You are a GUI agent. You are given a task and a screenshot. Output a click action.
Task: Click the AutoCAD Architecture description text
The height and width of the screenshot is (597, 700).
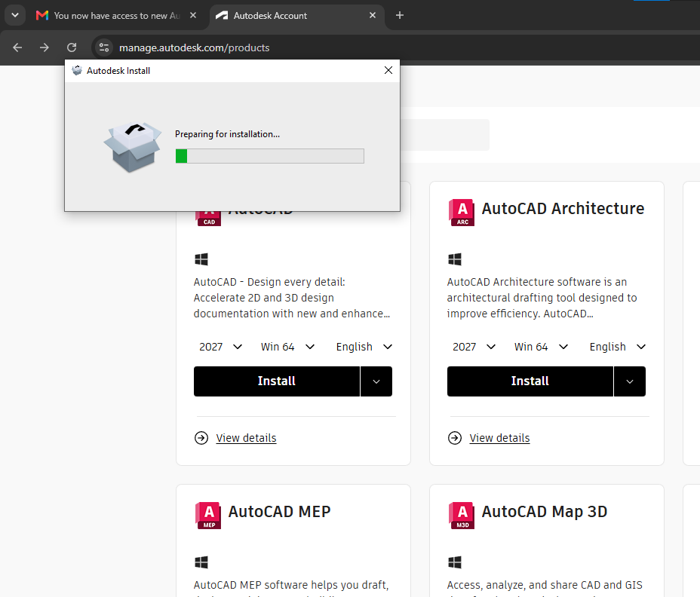tap(542, 298)
